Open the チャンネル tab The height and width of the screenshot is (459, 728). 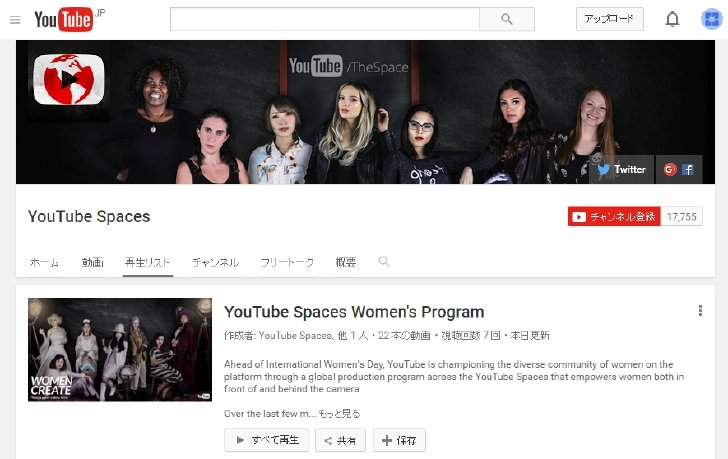(x=215, y=262)
